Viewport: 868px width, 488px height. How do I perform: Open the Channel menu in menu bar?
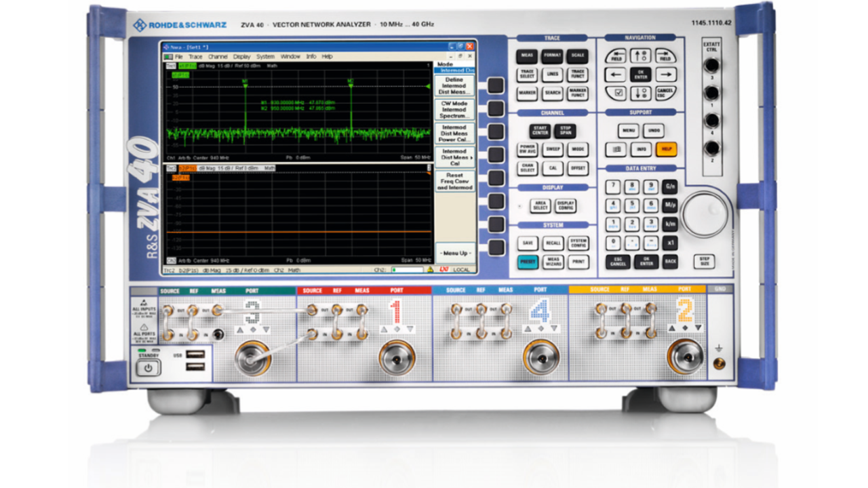click(x=218, y=57)
